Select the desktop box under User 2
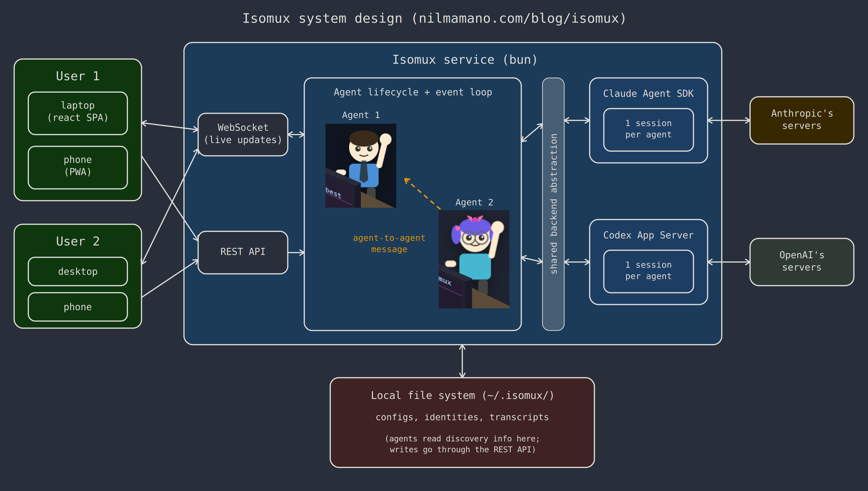The width and height of the screenshot is (868, 491). 78,271
